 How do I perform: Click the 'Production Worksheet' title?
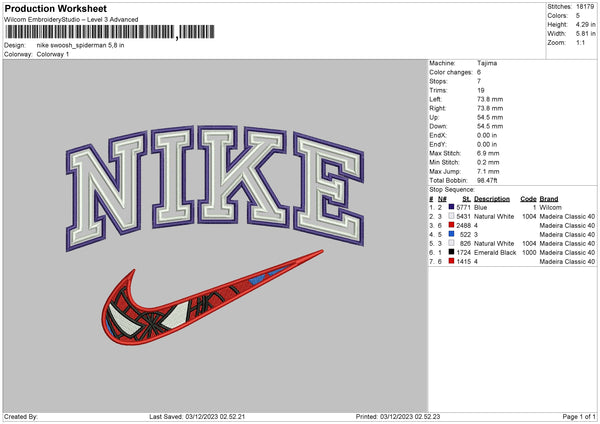coord(55,8)
